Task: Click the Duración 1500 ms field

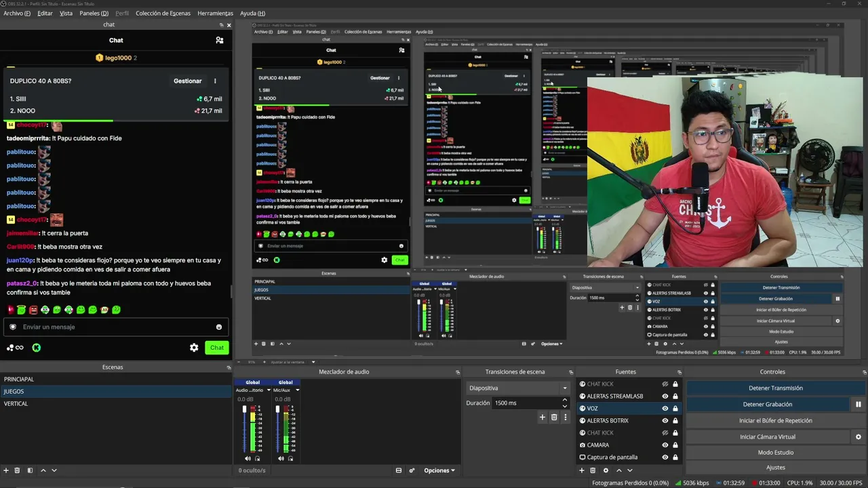Action: coord(526,403)
